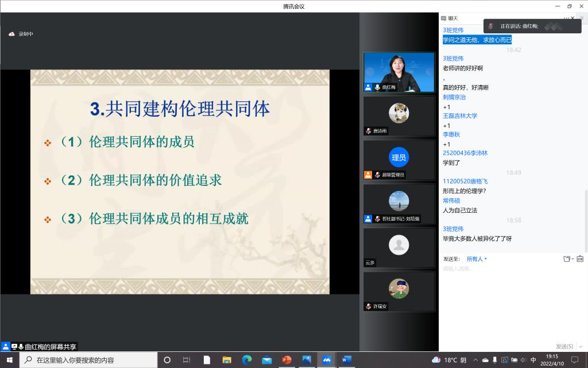The image size is (588, 368).
Task: Click the chat panel vertical scrollbar
Action: 586,218
